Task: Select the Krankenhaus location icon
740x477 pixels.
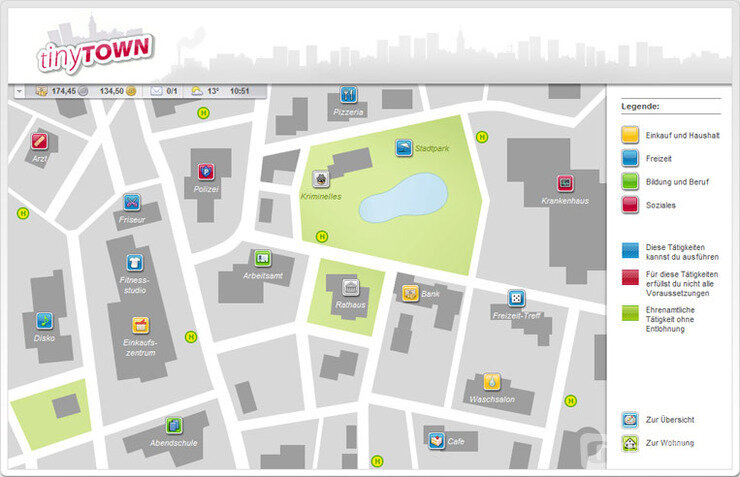Action: tap(565, 183)
